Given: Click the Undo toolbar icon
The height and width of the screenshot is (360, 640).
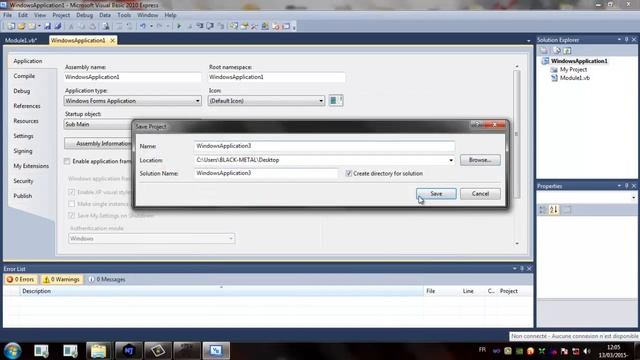Looking at the screenshot, I should point(143,26).
